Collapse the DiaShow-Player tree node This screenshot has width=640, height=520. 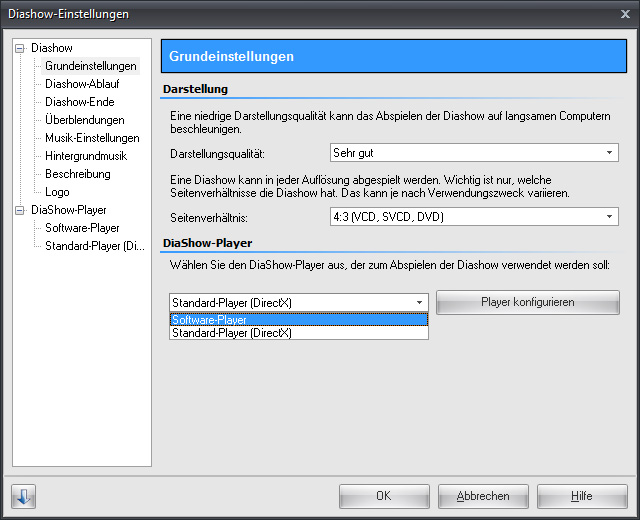pyautogui.click(x=20, y=210)
